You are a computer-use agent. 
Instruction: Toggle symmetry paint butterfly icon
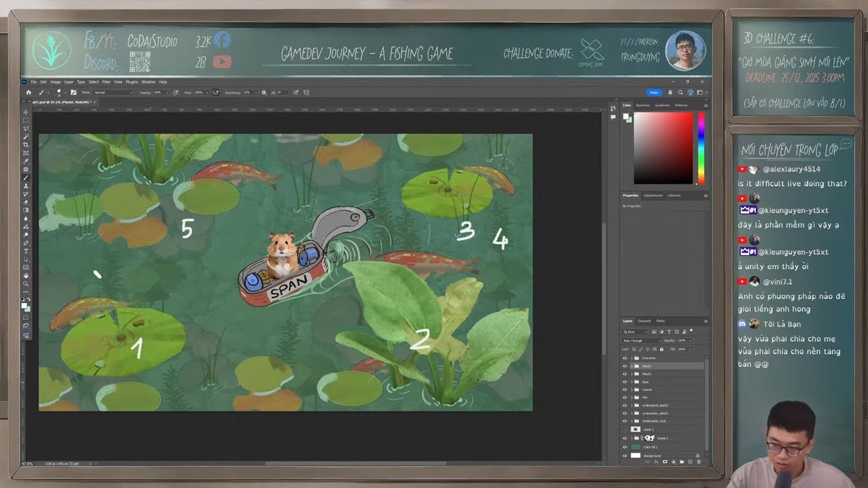pyautogui.click(x=306, y=92)
